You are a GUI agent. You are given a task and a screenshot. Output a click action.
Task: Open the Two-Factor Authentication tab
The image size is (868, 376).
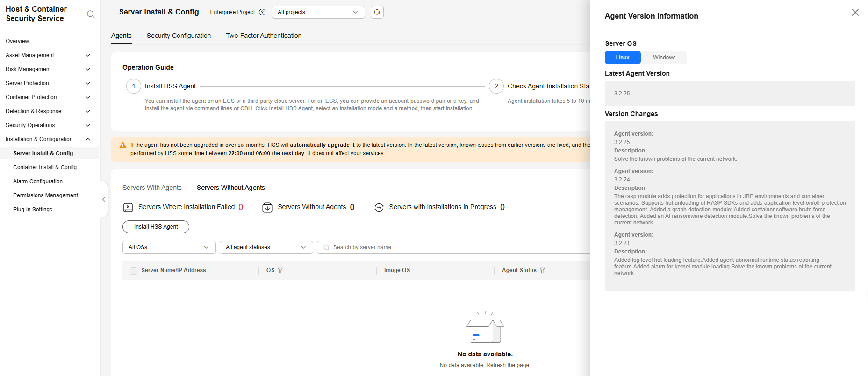tap(264, 36)
